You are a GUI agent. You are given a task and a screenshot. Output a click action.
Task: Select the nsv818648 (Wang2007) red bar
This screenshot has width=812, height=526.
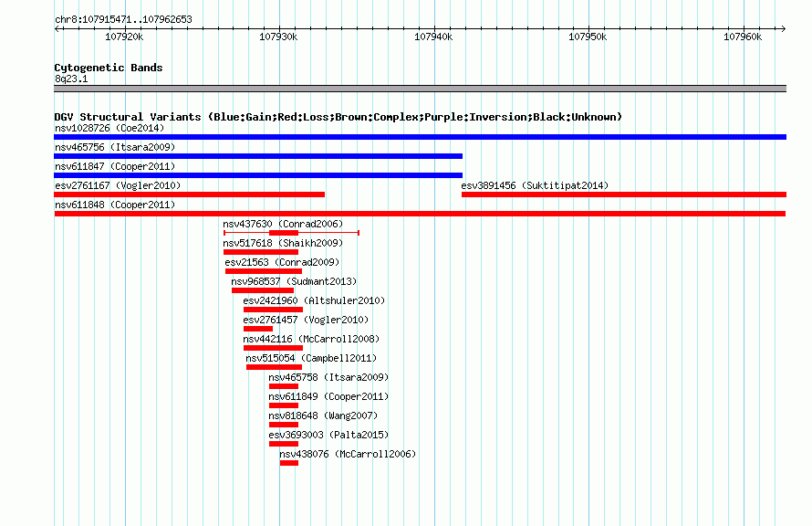tap(283, 425)
